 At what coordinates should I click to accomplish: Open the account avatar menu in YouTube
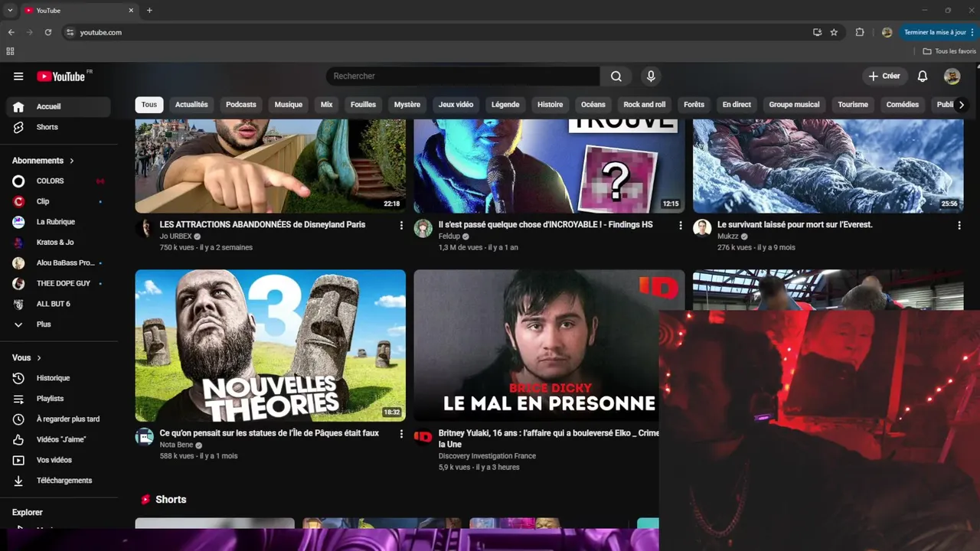952,77
